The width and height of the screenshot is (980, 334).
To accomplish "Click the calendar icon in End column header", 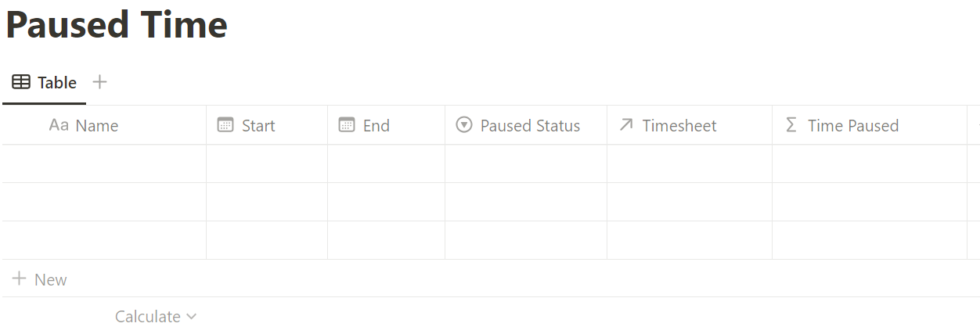I will (347, 125).
